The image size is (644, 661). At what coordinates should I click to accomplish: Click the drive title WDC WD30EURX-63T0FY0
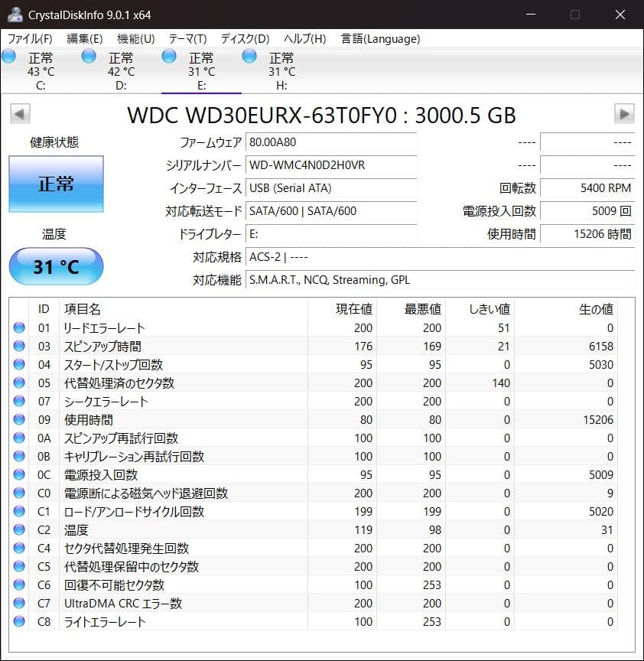click(321, 116)
